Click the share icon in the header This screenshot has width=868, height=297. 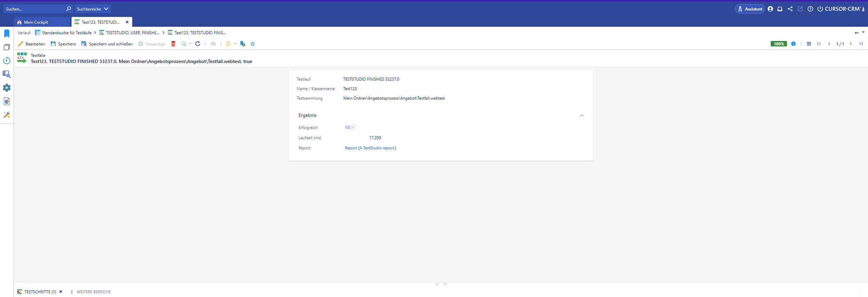coord(790,9)
